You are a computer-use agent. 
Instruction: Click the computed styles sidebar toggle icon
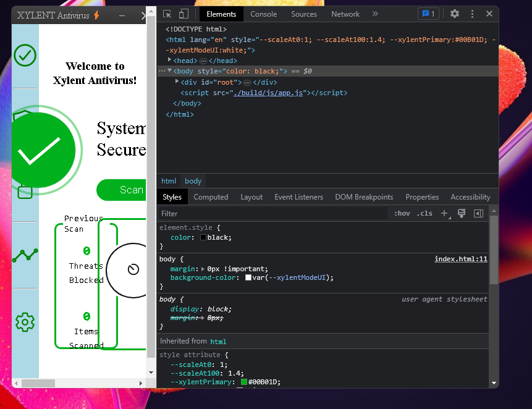(478, 213)
